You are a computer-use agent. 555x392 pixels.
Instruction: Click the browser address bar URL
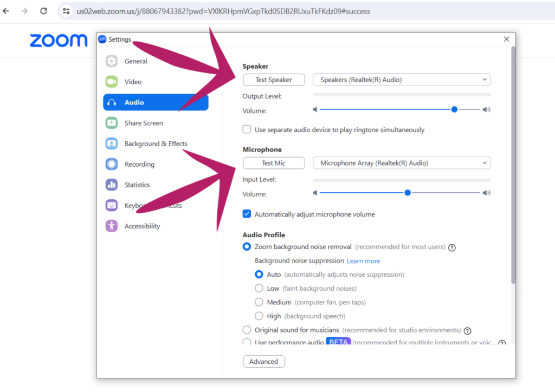tap(223, 11)
